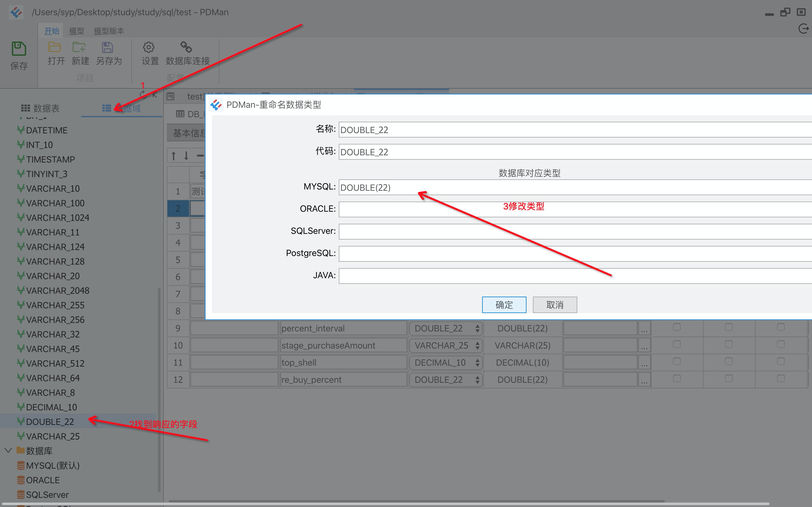
Task: Collapse the 数据库 tree node
Action: tap(8, 450)
